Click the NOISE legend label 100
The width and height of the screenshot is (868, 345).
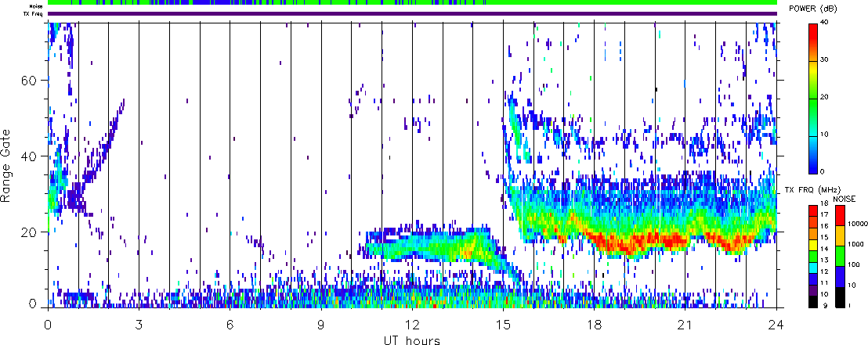point(853,265)
